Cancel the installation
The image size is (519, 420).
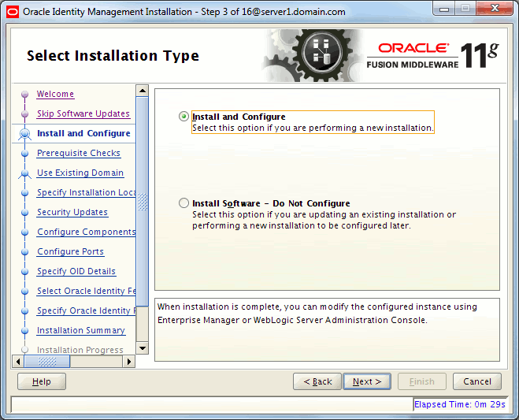(x=477, y=381)
